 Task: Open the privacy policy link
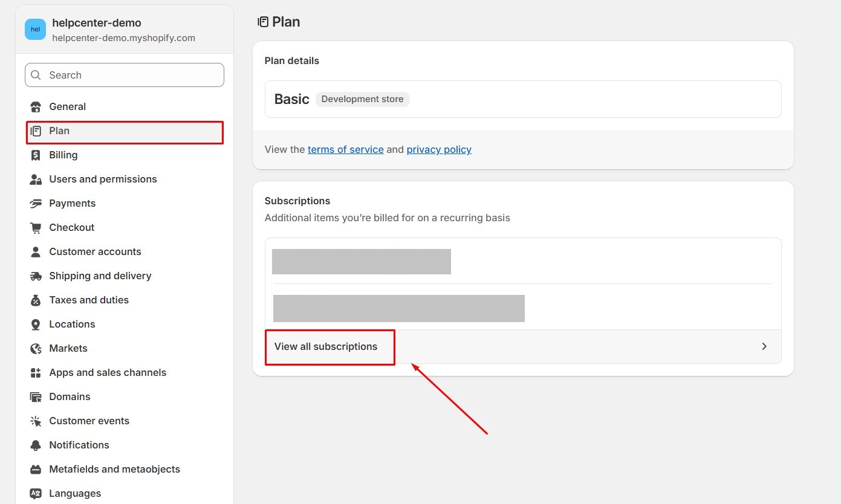click(x=439, y=149)
